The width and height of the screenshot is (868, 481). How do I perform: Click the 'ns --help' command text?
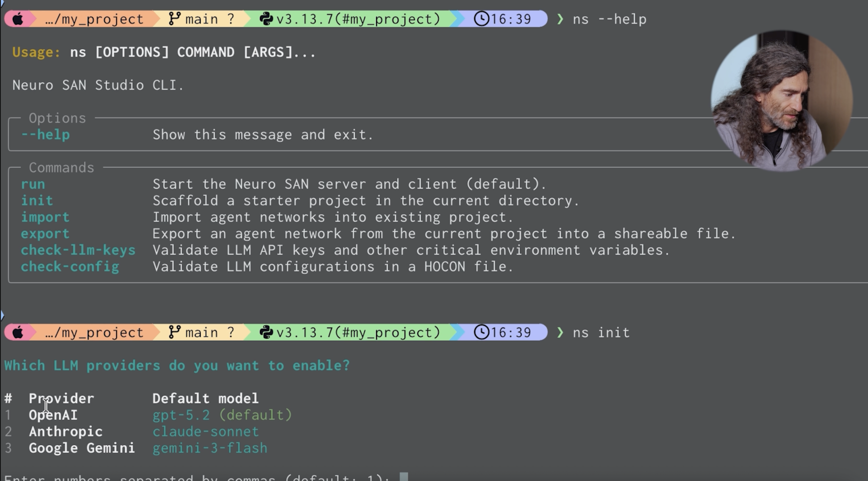pyautogui.click(x=609, y=19)
